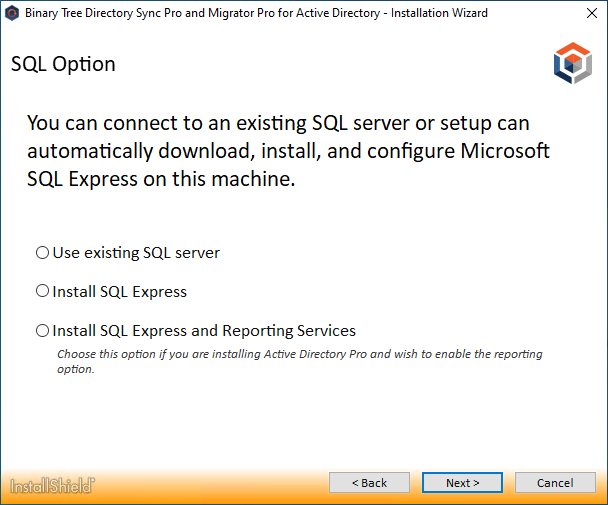Cancel the installation wizard
This screenshot has width=608, height=505.
pyautogui.click(x=555, y=483)
